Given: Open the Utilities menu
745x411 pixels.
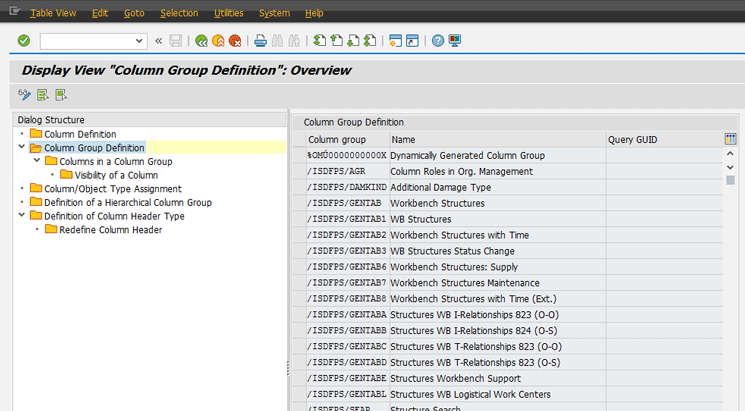Looking at the screenshot, I should pyautogui.click(x=228, y=13).
